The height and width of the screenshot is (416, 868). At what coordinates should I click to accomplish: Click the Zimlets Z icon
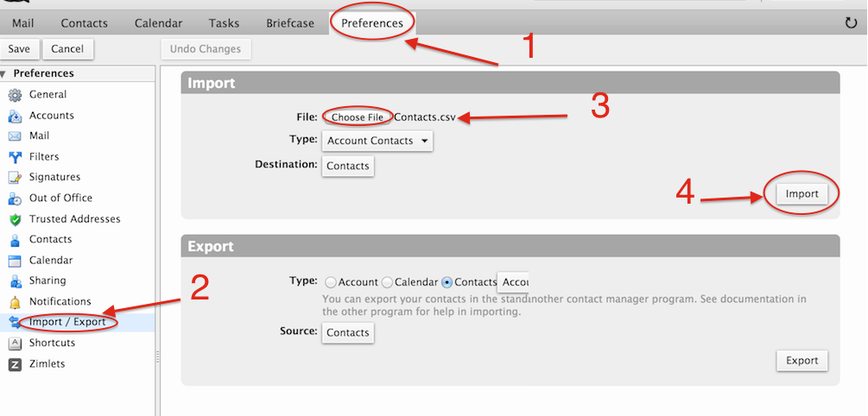pos(15,364)
